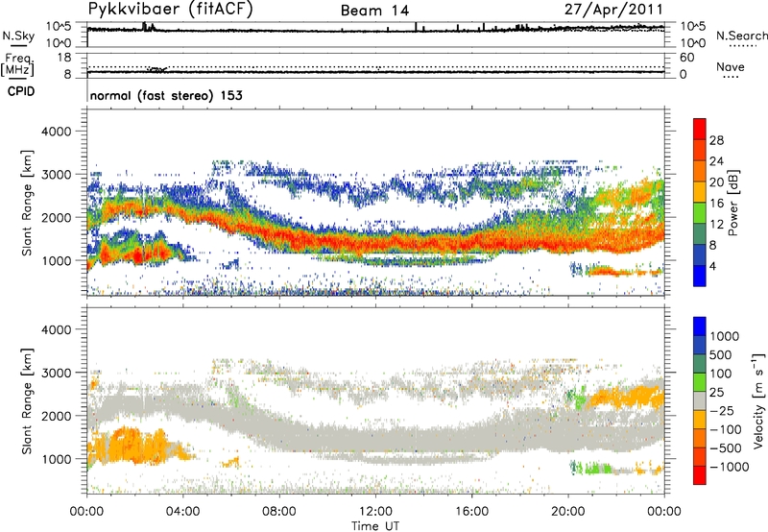Click the '16' label on power colorbar

click(716, 204)
